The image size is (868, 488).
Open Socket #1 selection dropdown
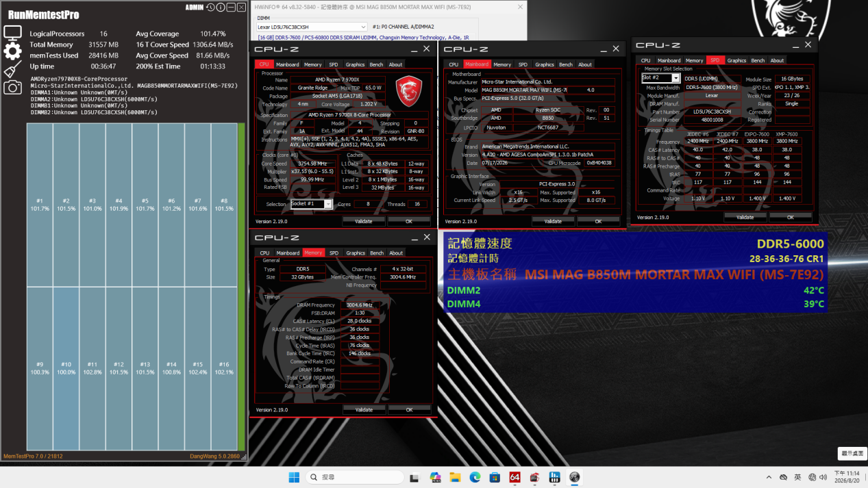[311, 204]
